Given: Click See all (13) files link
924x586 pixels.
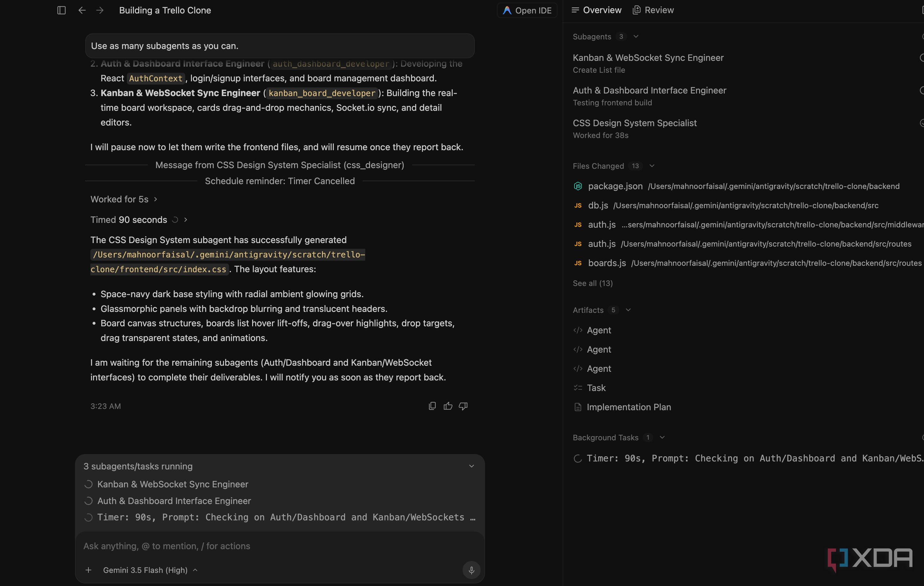Looking at the screenshot, I should 592,283.
